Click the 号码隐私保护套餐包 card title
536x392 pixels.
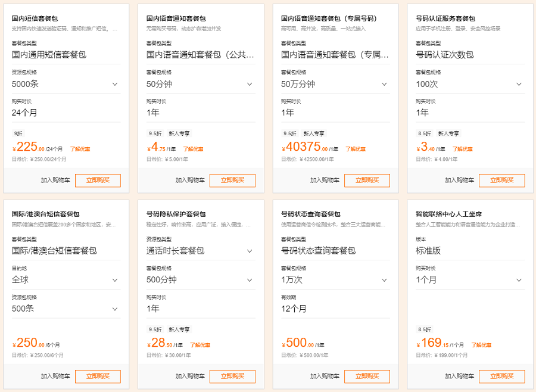176,214
